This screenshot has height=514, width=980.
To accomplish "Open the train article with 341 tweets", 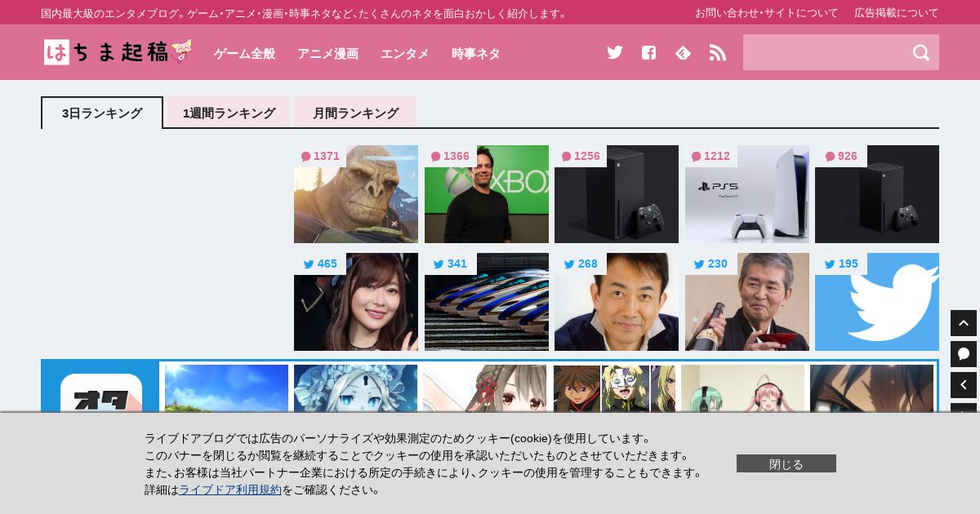I will [x=487, y=302].
